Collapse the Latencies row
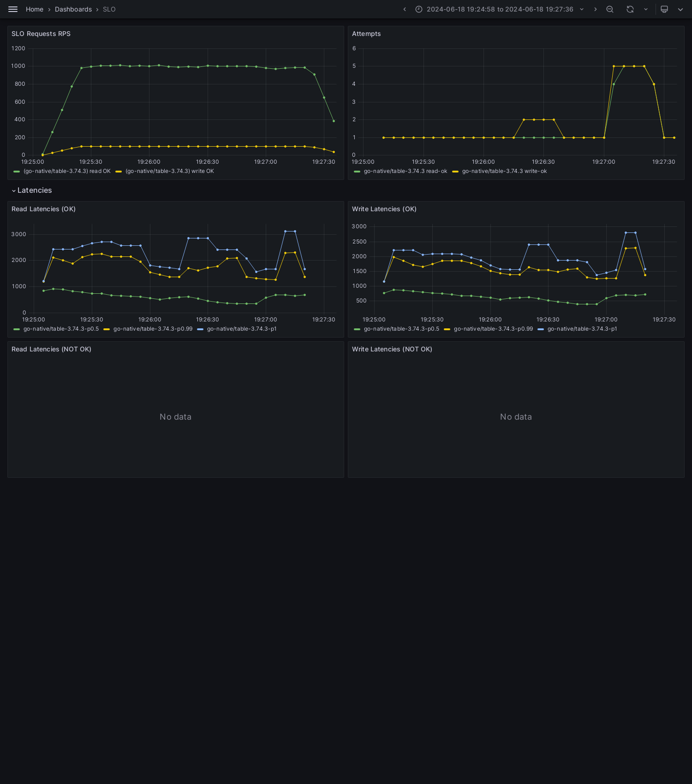This screenshot has height=784, width=692. click(x=14, y=190)
